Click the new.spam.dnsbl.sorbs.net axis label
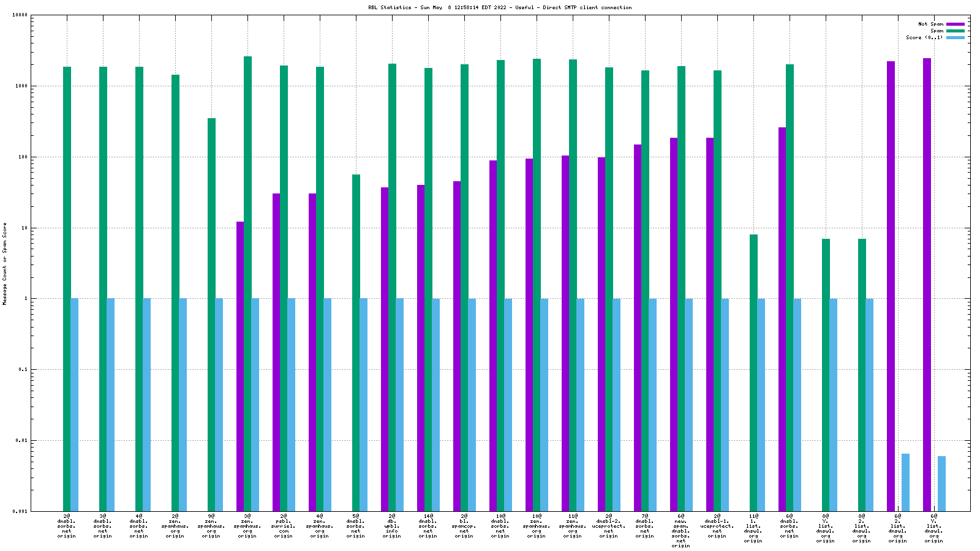The height and width of the screenshot is (551, 980). tap(680, 530)
